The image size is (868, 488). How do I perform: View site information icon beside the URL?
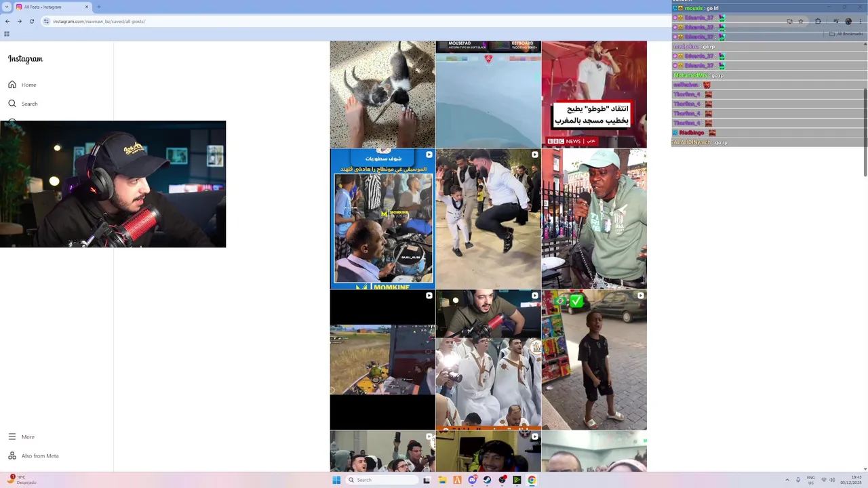coord(46,21)
